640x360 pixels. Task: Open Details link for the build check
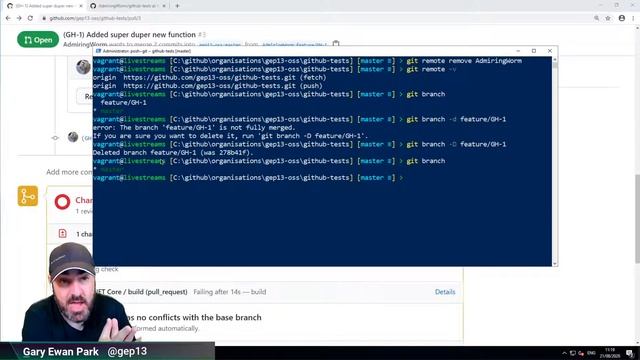[x=445, y=292]
